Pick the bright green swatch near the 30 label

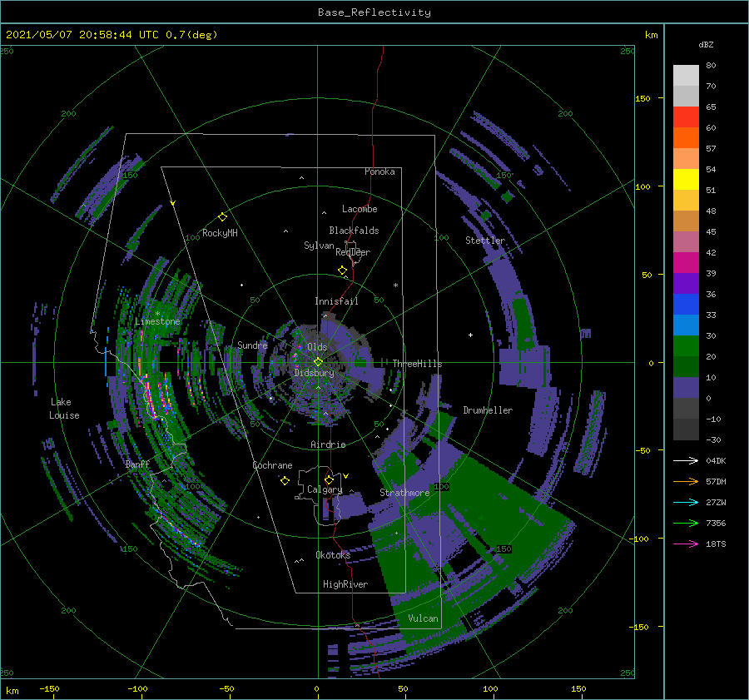click(x=686, y=346)
